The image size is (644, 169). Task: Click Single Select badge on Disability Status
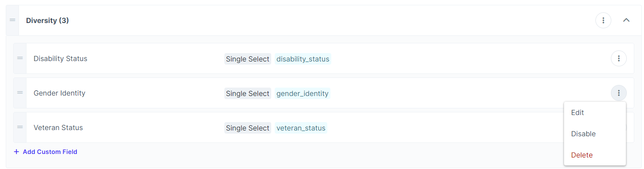248,59
